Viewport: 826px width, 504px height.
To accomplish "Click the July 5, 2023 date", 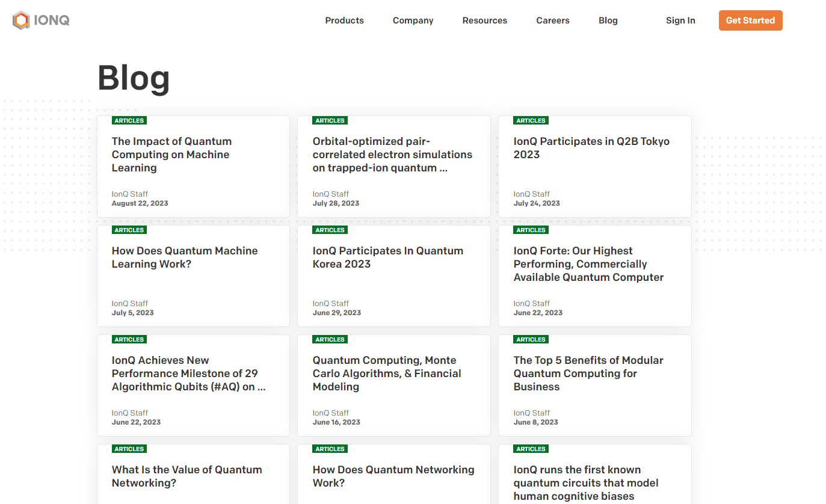I will point(133,313).
